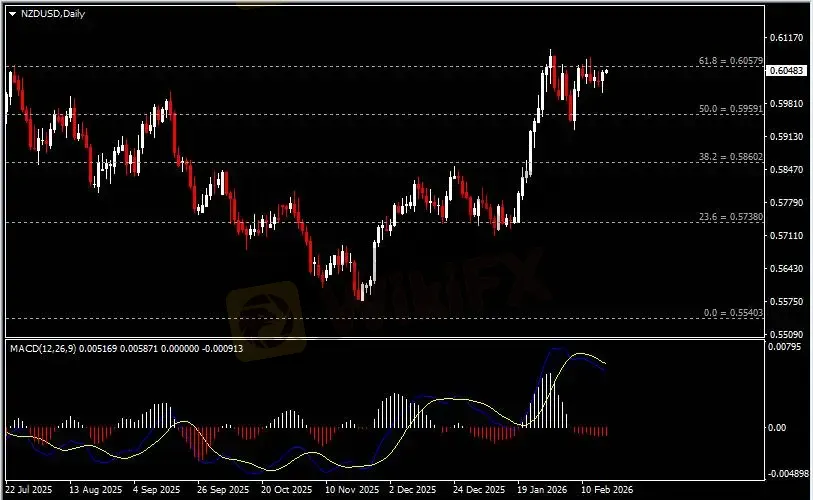Click the 0.59130 price scale value

tap(787, 136)
